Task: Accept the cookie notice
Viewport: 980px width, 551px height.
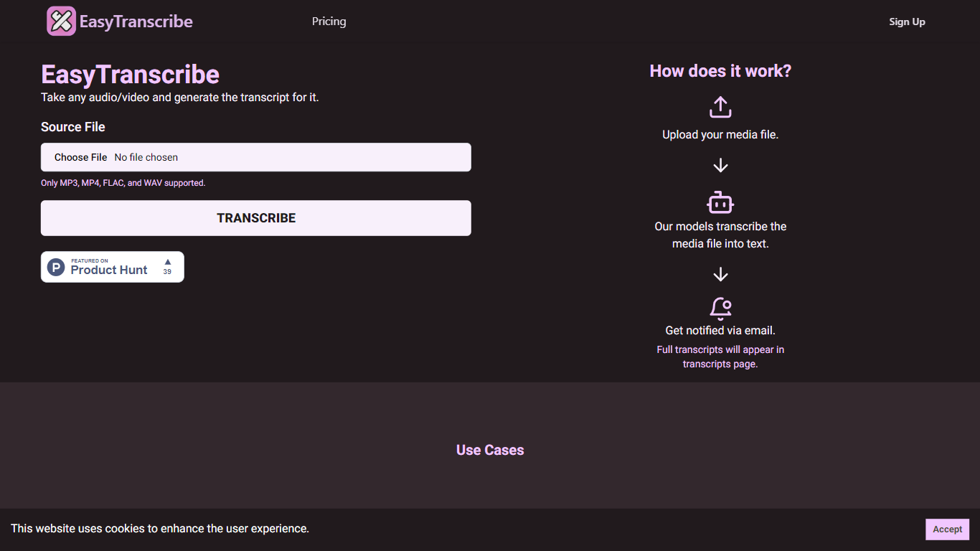Action: [947, 529]
